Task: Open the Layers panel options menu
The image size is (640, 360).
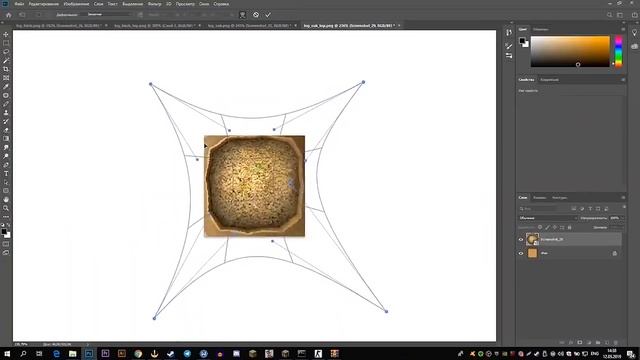Action: (623, 198)
